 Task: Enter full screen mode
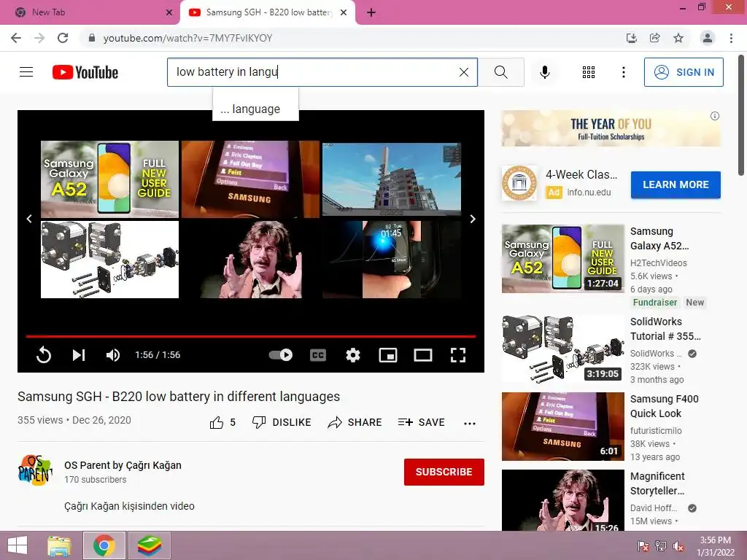tap(458, 355)
